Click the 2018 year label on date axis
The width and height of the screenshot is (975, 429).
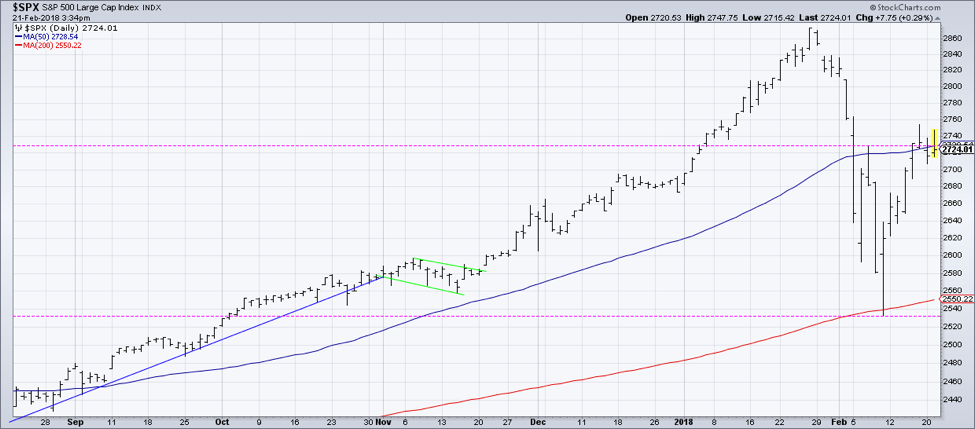tap(682, 423)
